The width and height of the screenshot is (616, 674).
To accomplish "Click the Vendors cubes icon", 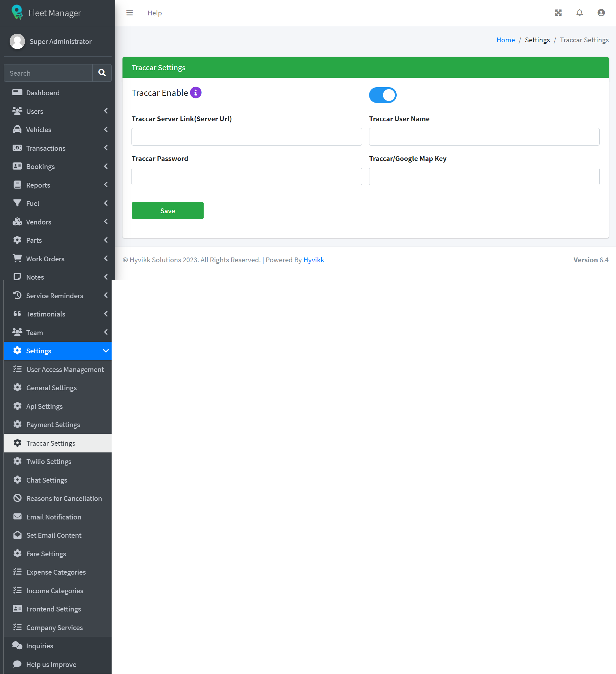I will click(x=17, y=222).
